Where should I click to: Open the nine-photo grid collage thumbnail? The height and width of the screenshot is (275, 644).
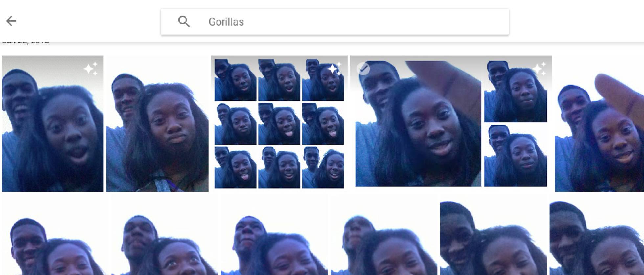[279, 124]
